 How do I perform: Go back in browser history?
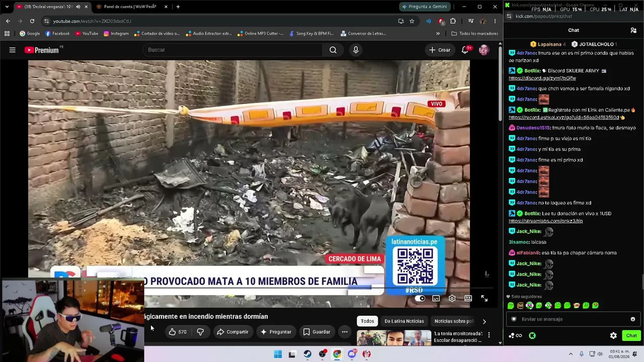click(x=8, y=21)
